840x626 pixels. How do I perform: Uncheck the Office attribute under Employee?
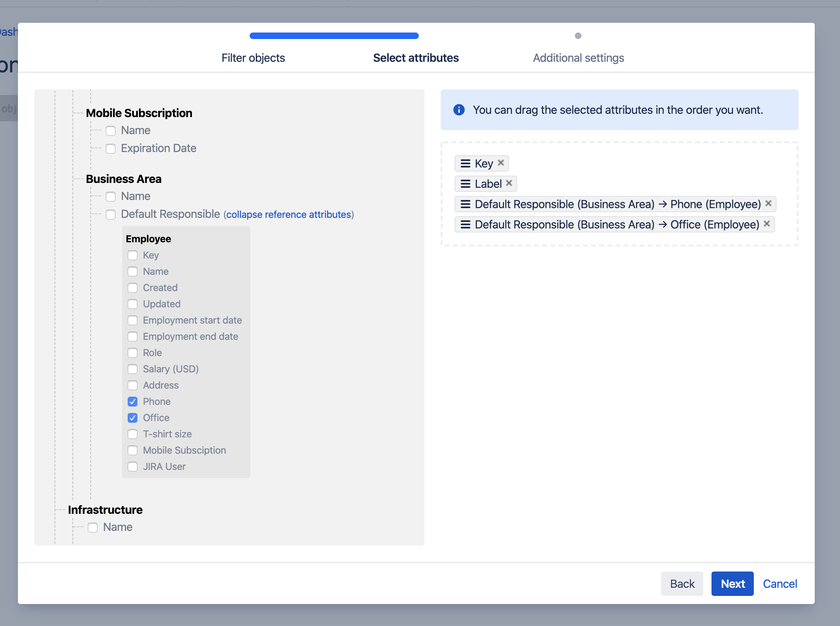(133, 418)
